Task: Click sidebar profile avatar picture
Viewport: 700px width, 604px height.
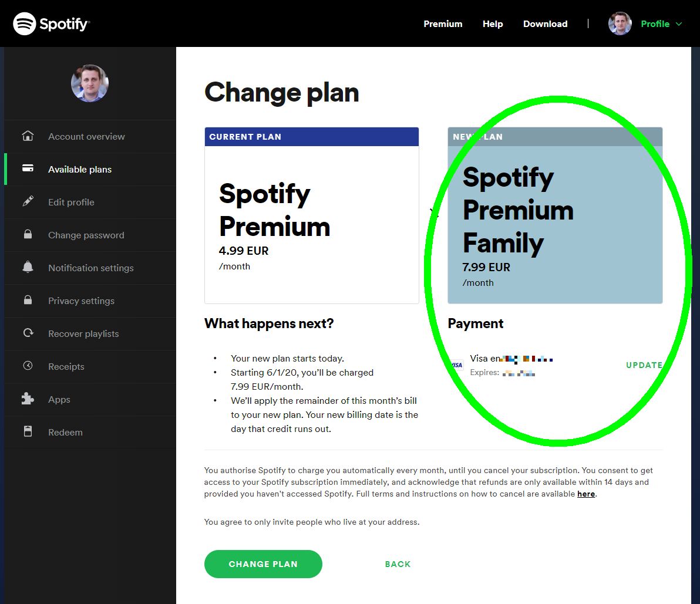Action: click(90, 83)
